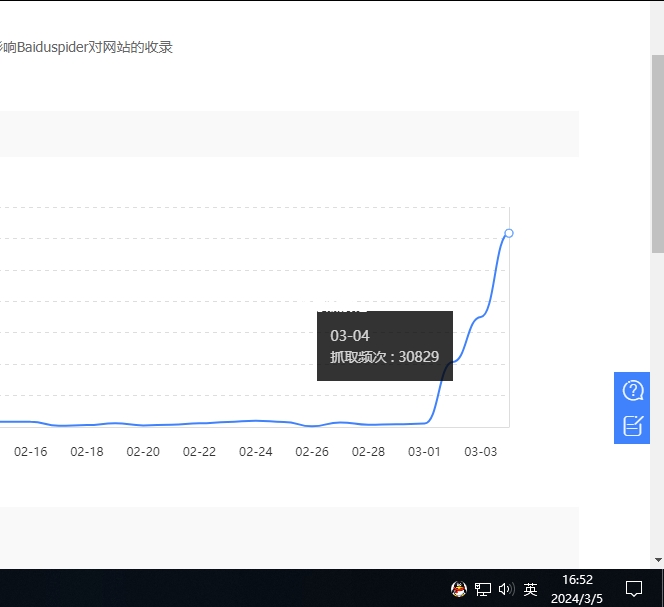Viewport: 664px width, 607px height.
Task: Open the volume speaker tray icon
Action: [x=506, y=589]
